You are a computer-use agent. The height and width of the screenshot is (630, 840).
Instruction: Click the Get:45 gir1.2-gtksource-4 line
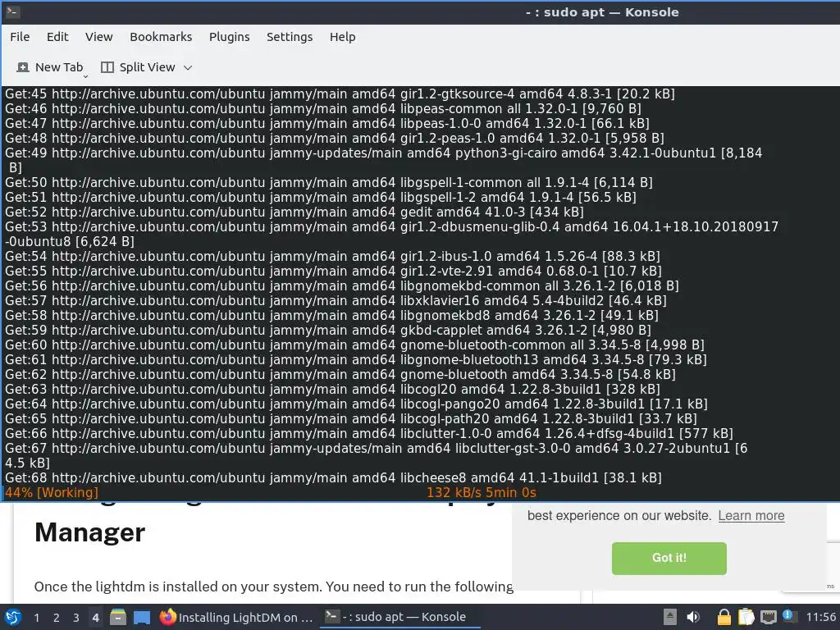[x=340, y=94]
